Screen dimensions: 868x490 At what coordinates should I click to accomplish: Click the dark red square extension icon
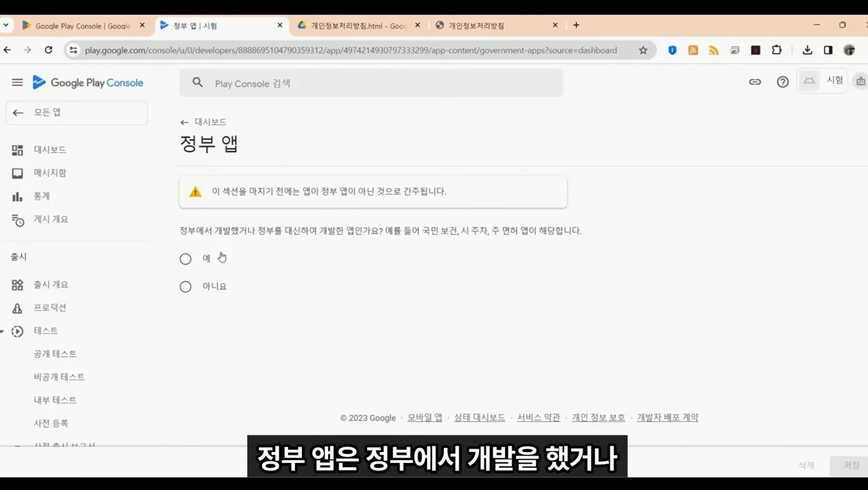click(x=756, y=50)
